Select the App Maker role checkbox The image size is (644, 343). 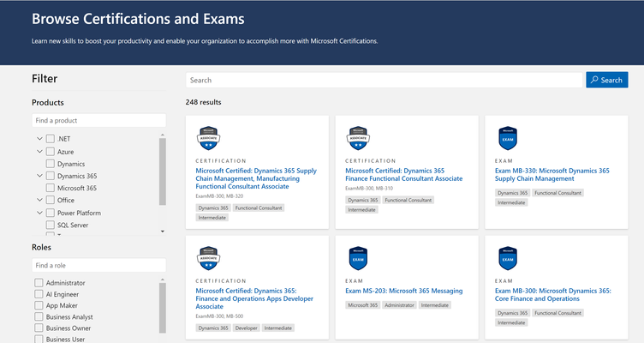coord(39,305)
